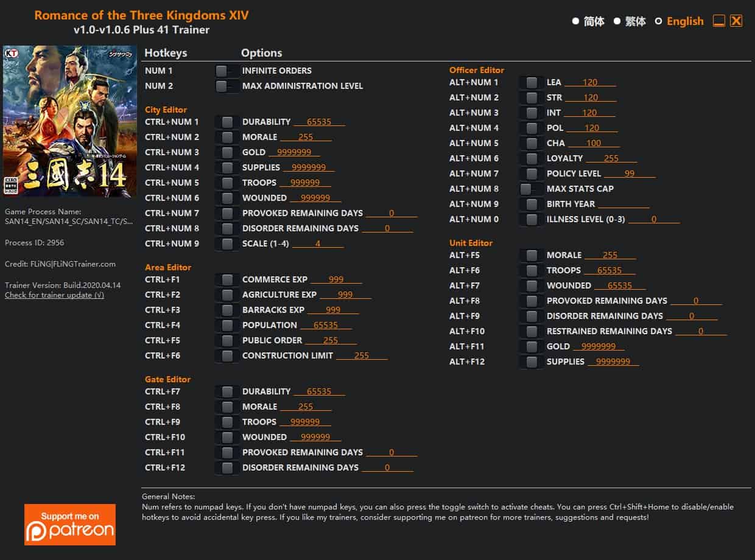
Task: Open Check for trainer update link
Action: 54,295
